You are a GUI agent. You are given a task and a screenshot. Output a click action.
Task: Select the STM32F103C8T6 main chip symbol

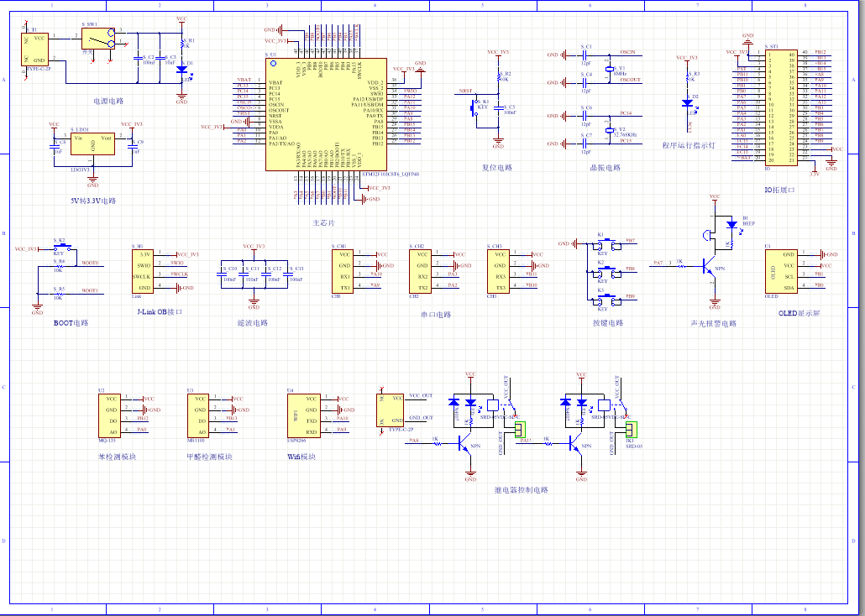326,115
